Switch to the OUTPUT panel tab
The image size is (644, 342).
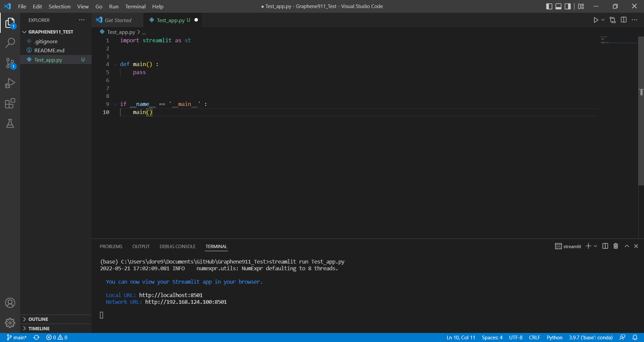141,246
